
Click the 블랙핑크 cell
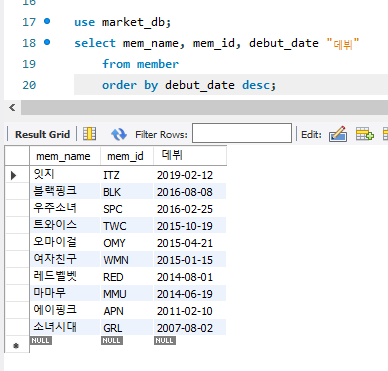[x=65, y=192]
